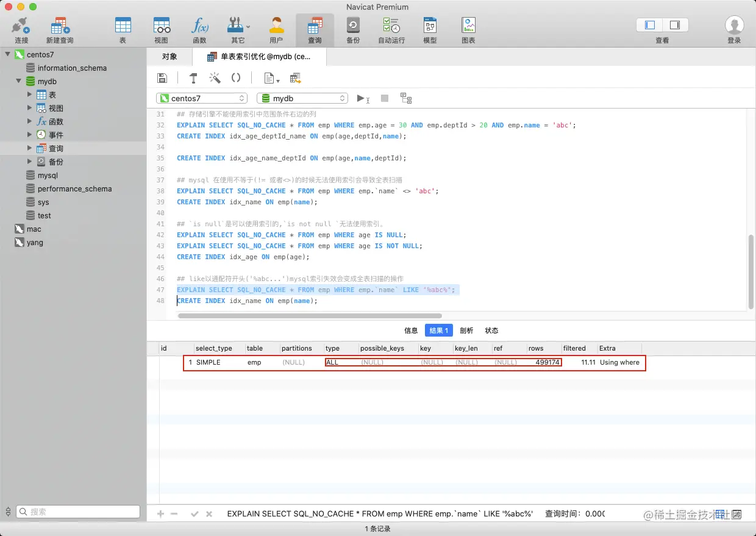This screenshot has width=756, height=536.
Task: Select the 查询 (Query) toolbar icon
Action: [315, 29]
